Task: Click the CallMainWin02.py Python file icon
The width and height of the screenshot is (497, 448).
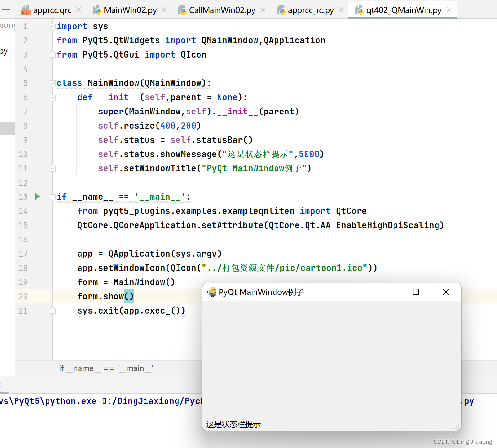Action: [x=182, y=10]
